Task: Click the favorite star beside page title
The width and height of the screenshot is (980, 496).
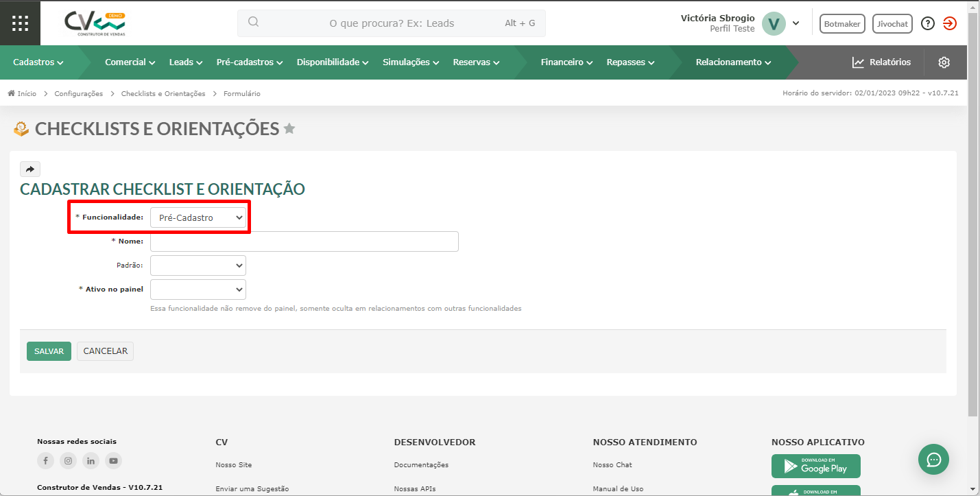Action: pos(289,128)
